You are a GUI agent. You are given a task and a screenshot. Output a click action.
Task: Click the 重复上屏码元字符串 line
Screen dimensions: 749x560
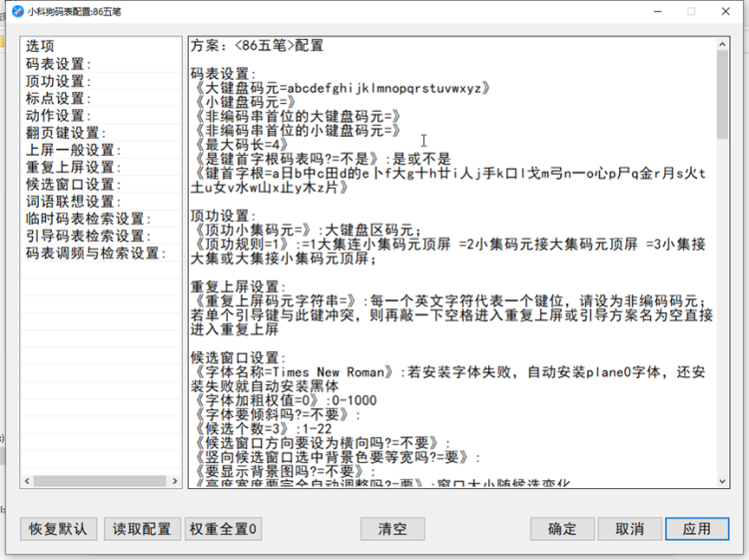pyautogui.click(x=451, y=315)
